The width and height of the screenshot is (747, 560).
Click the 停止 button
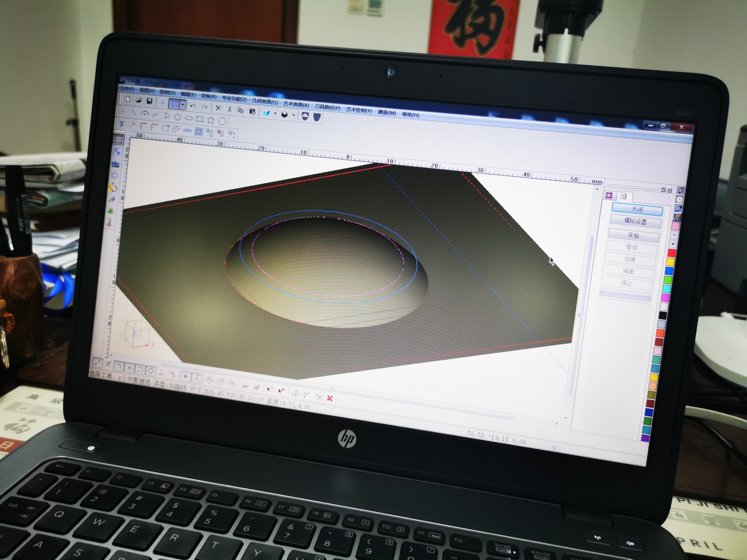(627, 283)
